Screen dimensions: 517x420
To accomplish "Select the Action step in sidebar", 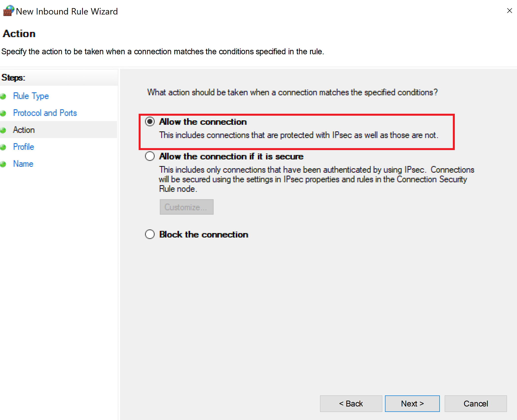I will (24, 130).
